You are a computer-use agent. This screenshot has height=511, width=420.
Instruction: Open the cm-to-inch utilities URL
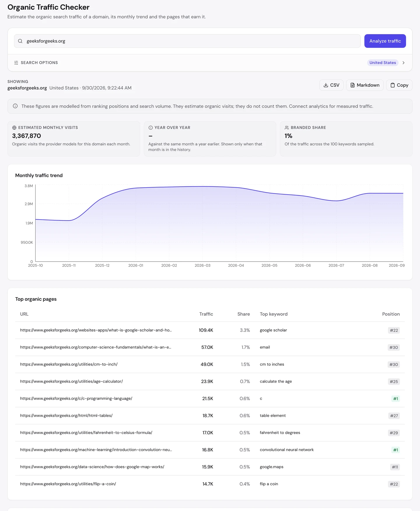pyautogui.click(x=69, y=364)
